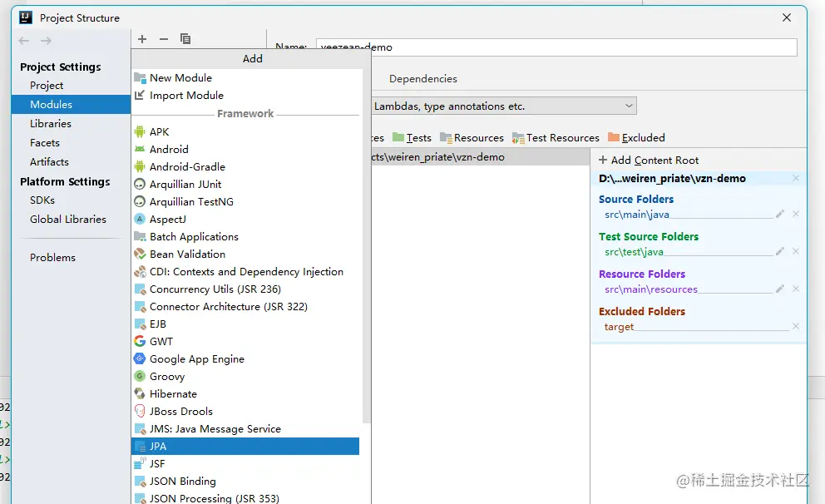This screenshot has width=825, height=504.
Task: Select the vzn-demo content root path row
Action: click(699, 178)
